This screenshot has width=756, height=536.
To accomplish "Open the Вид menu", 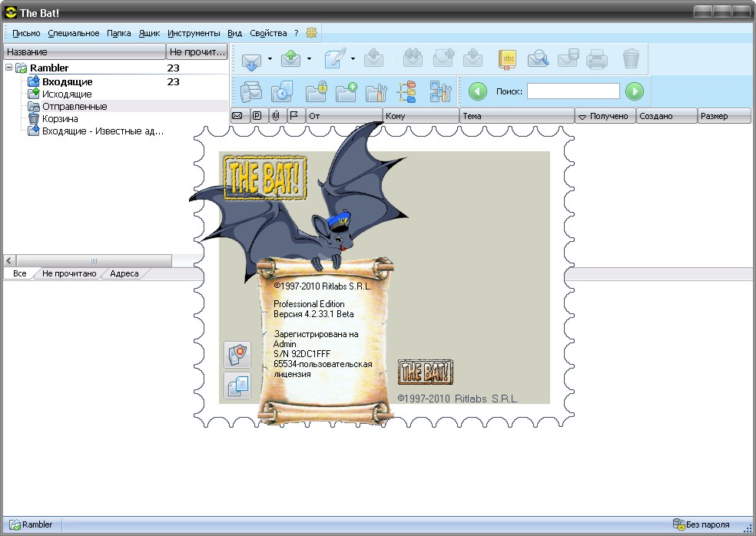I will coord(235,33).
